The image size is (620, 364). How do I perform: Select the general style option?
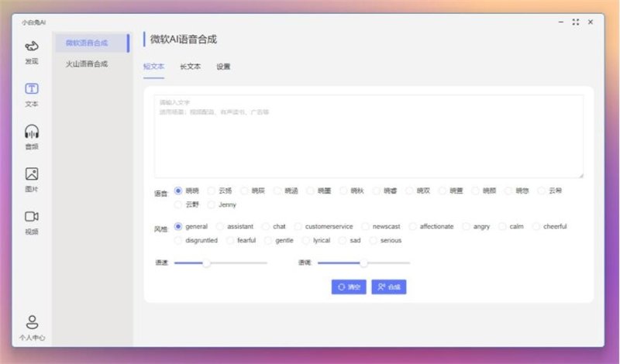click(178, 226)
